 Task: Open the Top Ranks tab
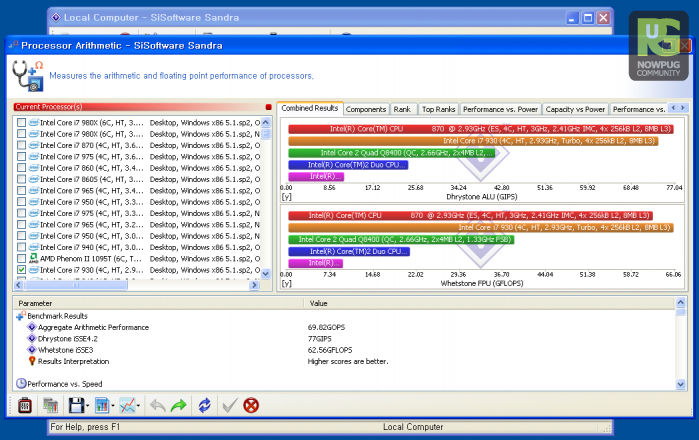click(x=439, y=109)
